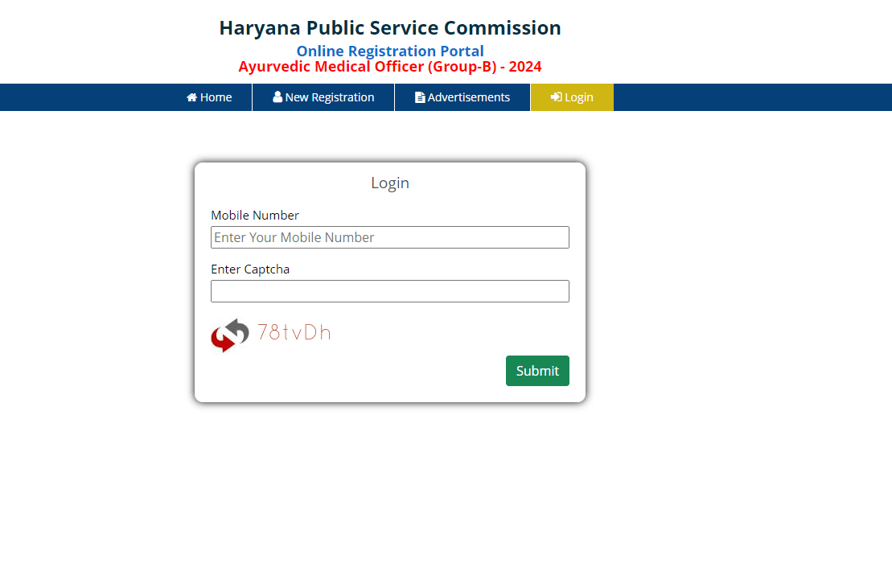The height and width of the screenshot is (588, 892).
Task: Click the Login heading in the form
Action: pyautogui.click(x=390, y=183)
